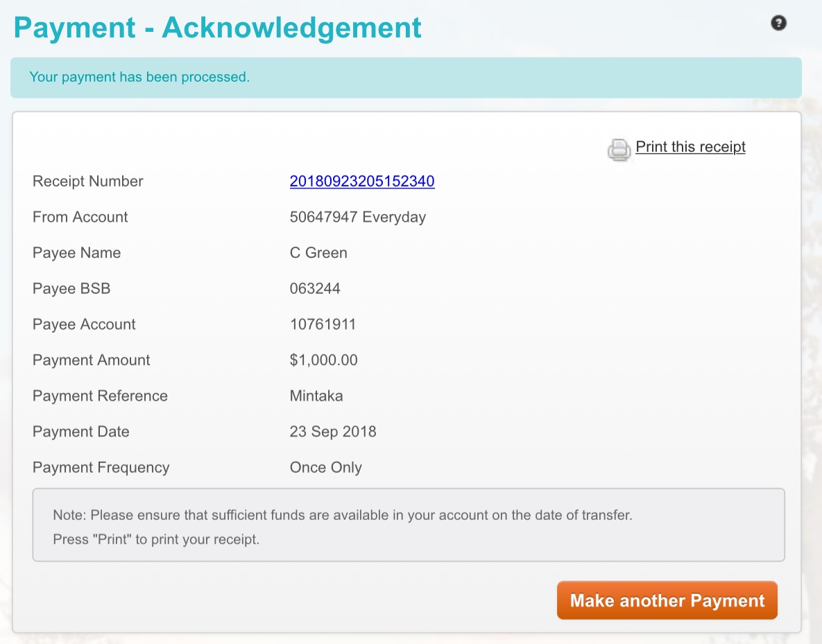The width and height of the screenshot is (822, 644).
Task: Click the Payment - Acknowledgement heading
Action: point(217,28)
